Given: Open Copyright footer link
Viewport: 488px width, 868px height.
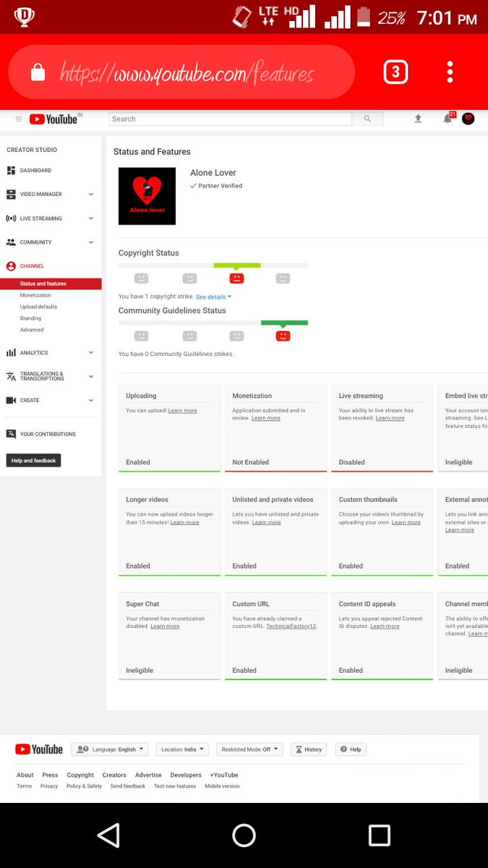Looking at the screenshot, I should (80, 775).
